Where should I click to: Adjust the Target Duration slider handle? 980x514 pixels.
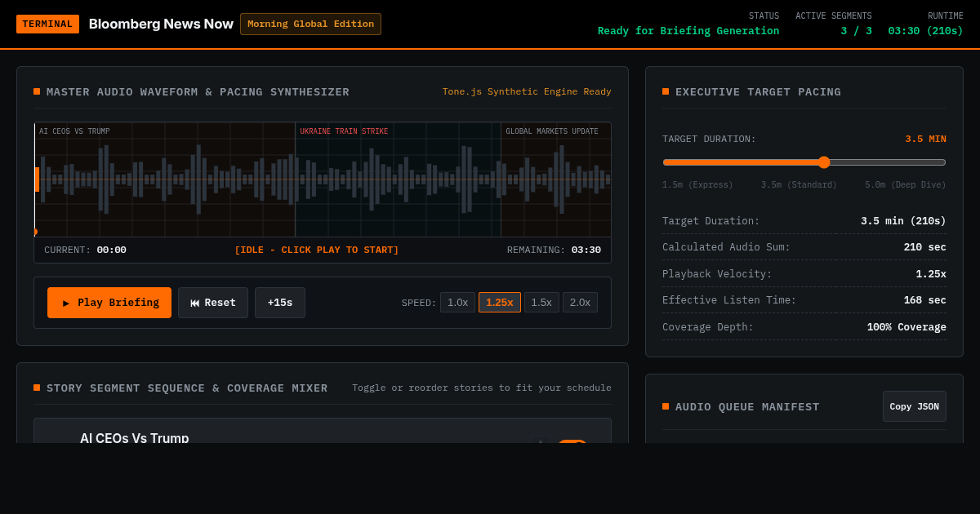(824, 162)
